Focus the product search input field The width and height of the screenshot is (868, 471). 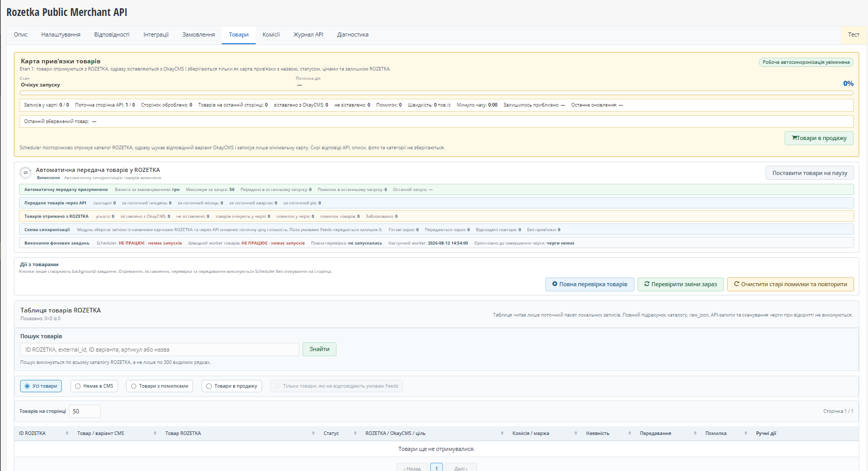coord(160,350)
